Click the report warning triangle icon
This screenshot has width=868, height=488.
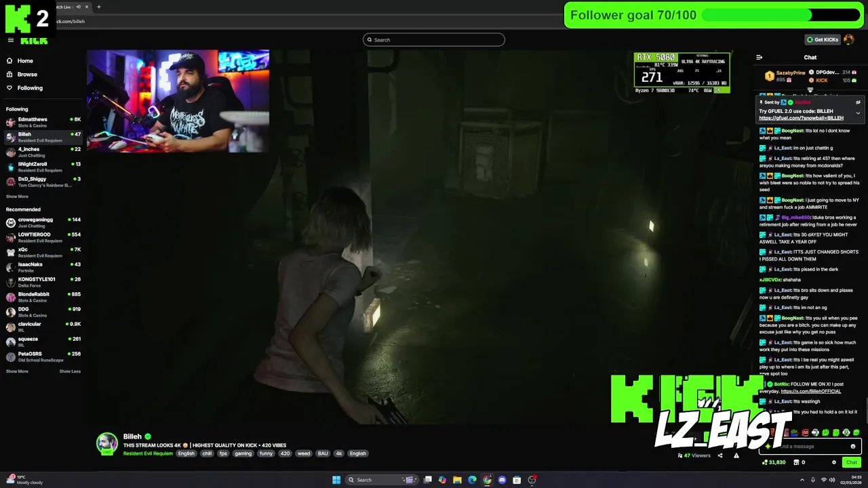(x=736, y=455)
